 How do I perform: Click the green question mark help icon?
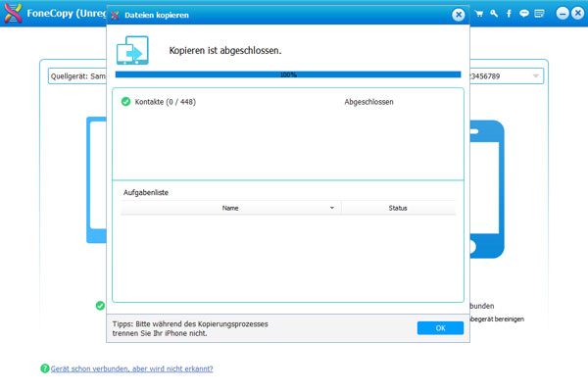44,368
